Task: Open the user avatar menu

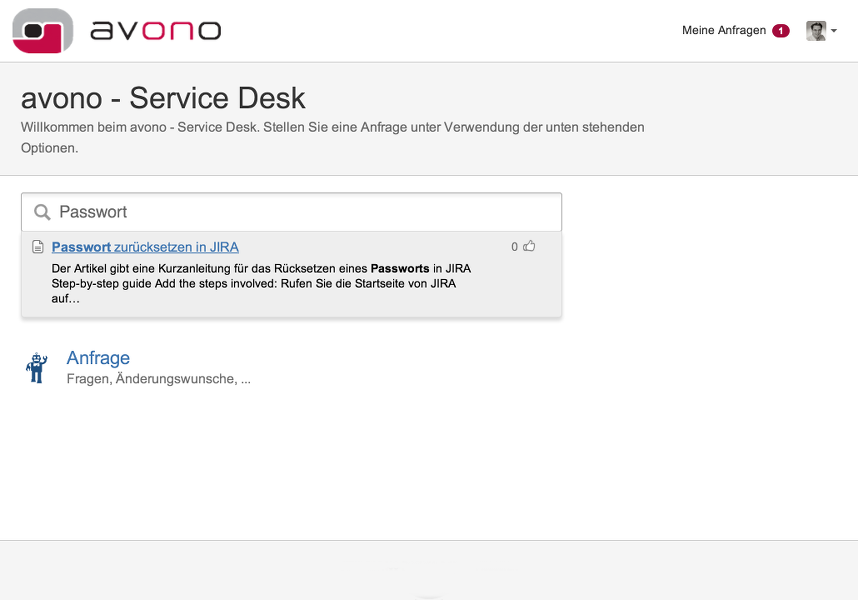Action: tap(816, 31)
